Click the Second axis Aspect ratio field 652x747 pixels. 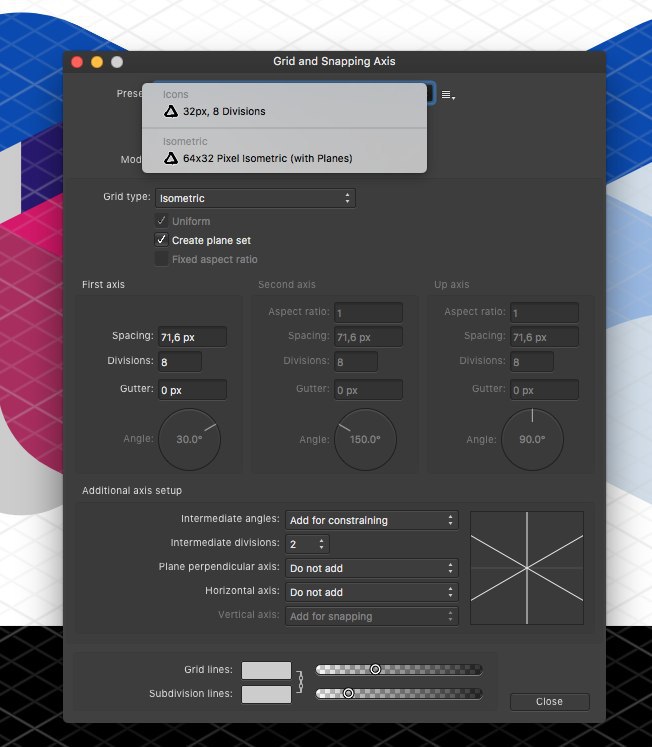click(x=368, y=313)
